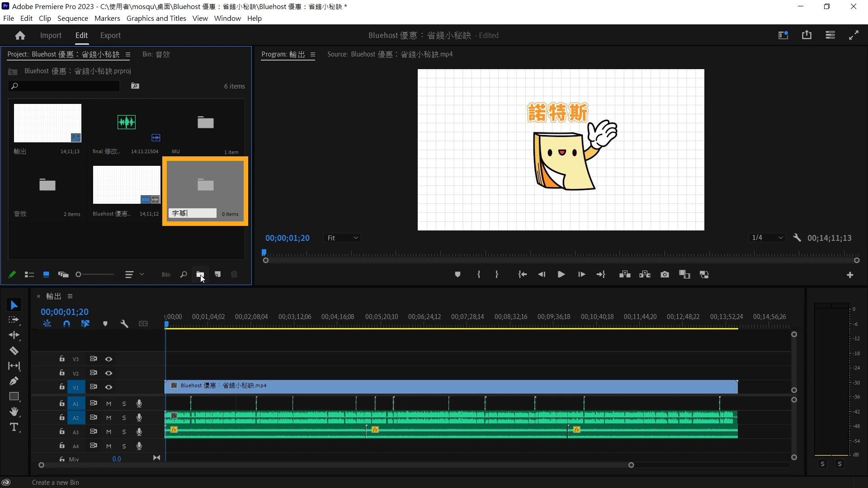868x488 pixels.
Task: Select the Hand tool
Action: pyautogui.click(x=14, y=412)
